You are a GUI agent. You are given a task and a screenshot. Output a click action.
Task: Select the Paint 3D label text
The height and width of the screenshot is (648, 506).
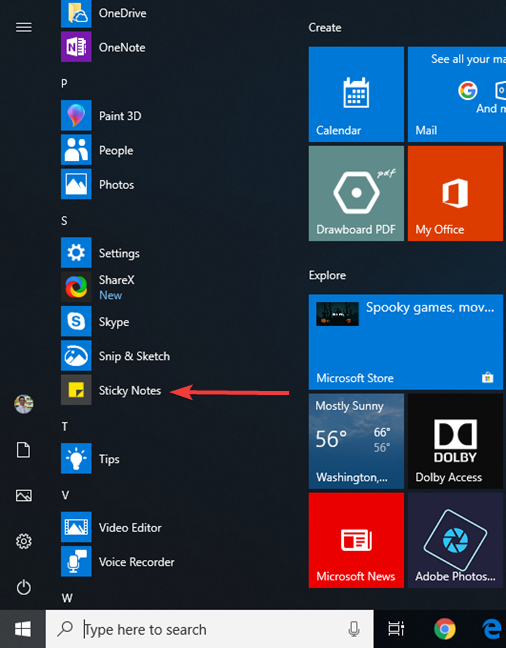(120, 116)
